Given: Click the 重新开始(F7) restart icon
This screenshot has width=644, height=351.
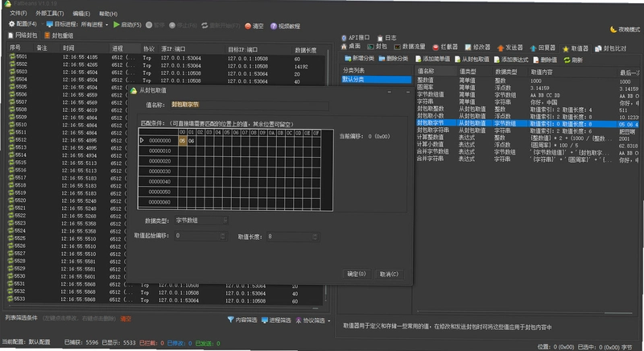Looking at the screenshot, I should point(204,26).
